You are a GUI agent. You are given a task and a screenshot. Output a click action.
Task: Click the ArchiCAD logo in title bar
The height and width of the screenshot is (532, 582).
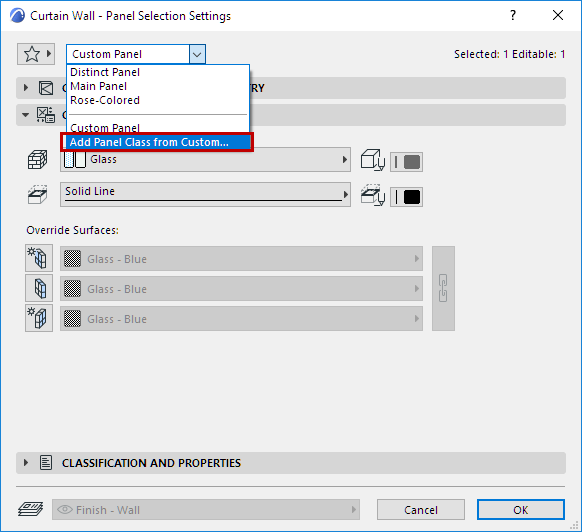[17, 16]
